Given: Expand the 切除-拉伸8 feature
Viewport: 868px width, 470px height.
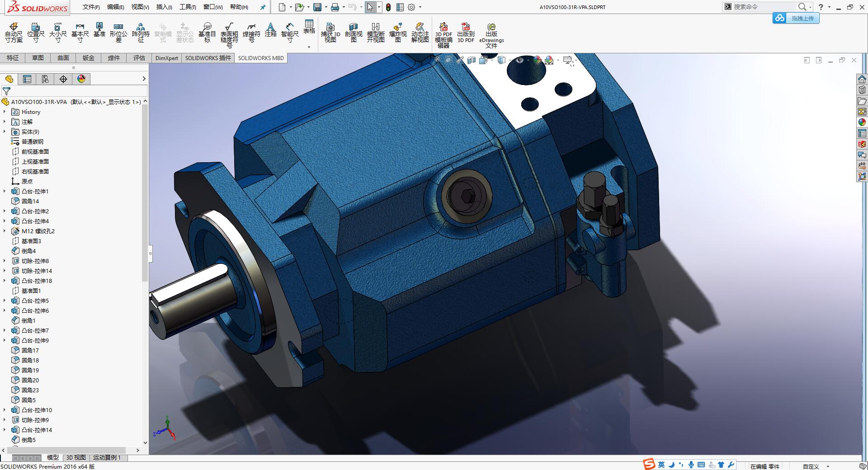Looking at the screenshot, I should click(x=5, y=261).
